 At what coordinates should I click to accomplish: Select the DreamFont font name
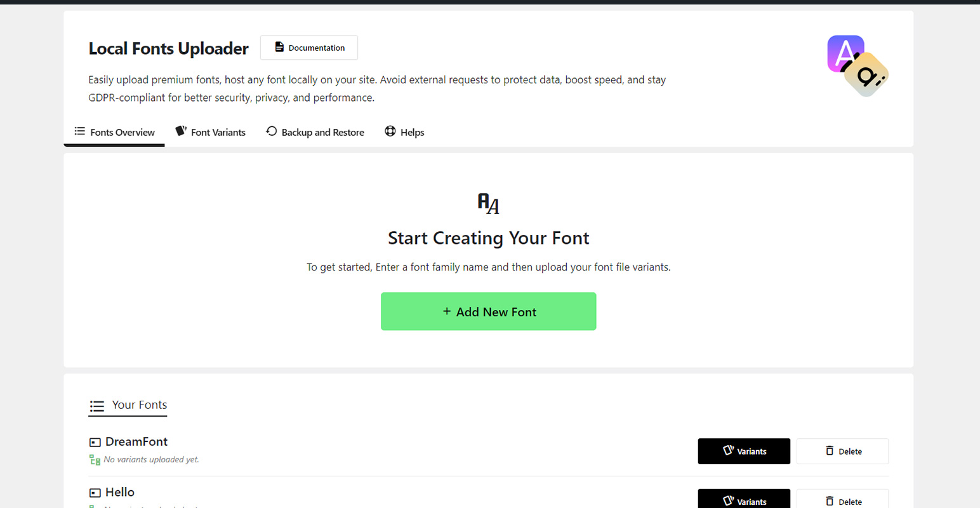tap(136, 441)
